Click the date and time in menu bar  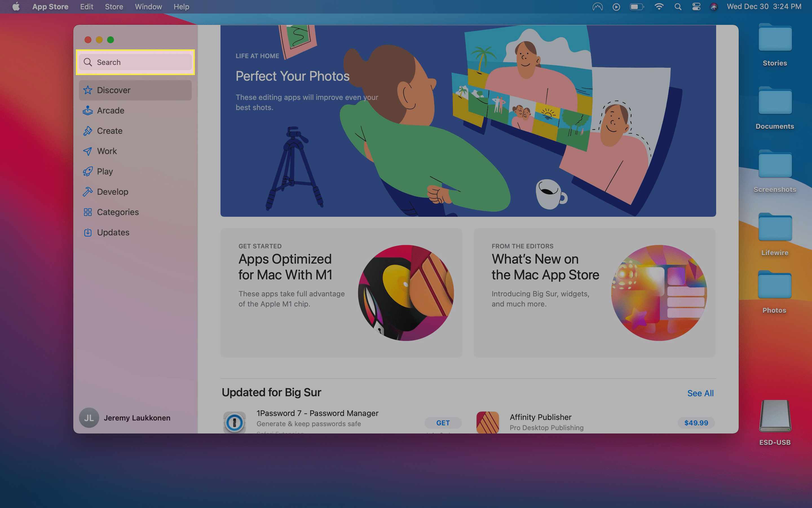pyautogui.click(x=764, y=6)
